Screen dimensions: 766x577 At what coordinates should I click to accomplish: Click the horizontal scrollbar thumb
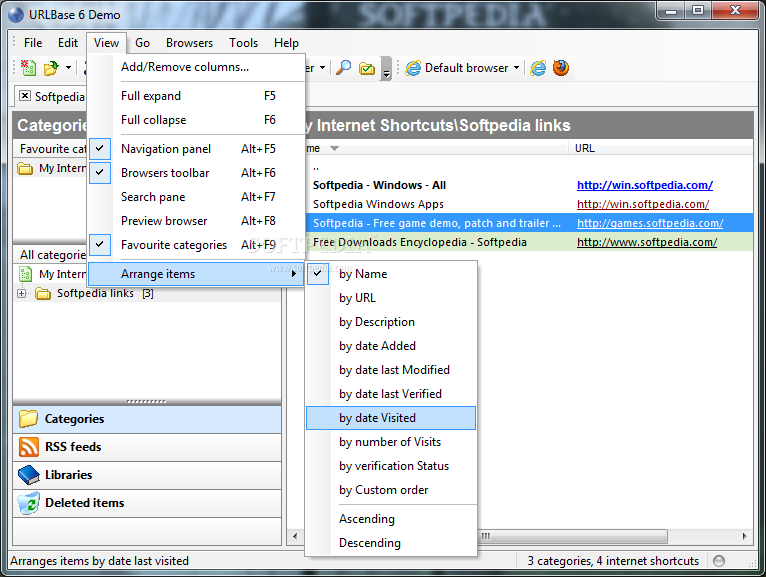click(572, 536)
